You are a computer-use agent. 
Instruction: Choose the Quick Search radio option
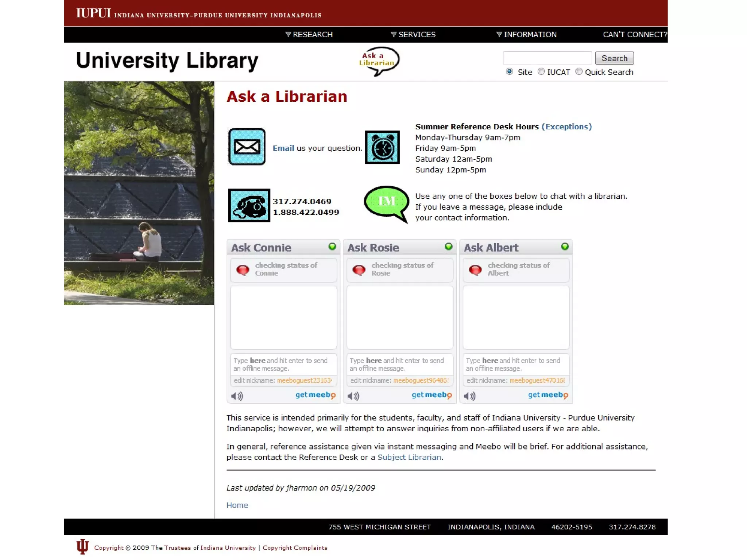pyautogui.click(x=579, y=71)
